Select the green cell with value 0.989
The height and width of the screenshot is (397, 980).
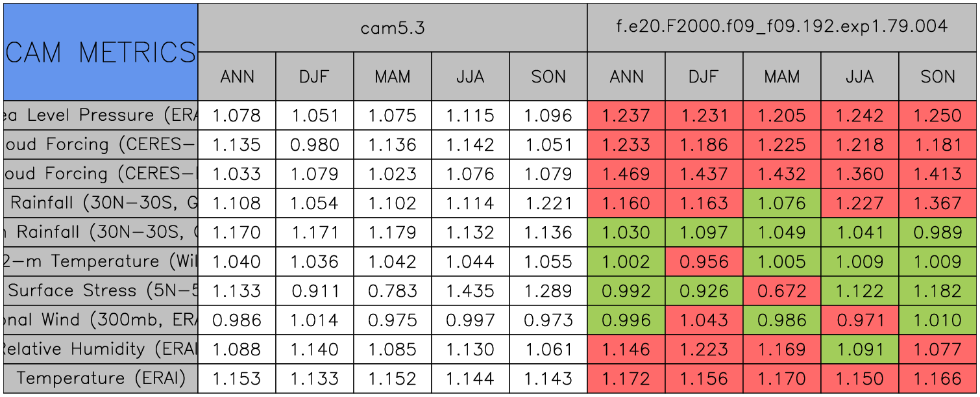938,233
